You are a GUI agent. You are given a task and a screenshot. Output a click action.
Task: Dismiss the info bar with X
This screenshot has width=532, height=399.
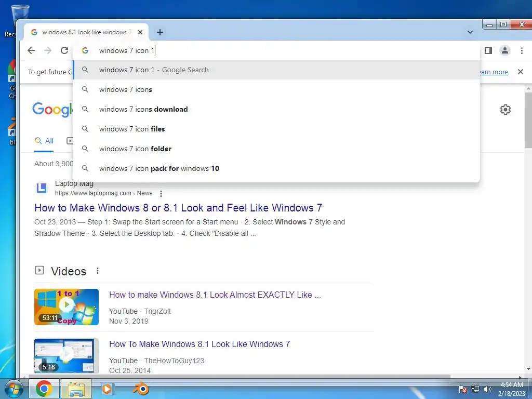pos(521,72)
